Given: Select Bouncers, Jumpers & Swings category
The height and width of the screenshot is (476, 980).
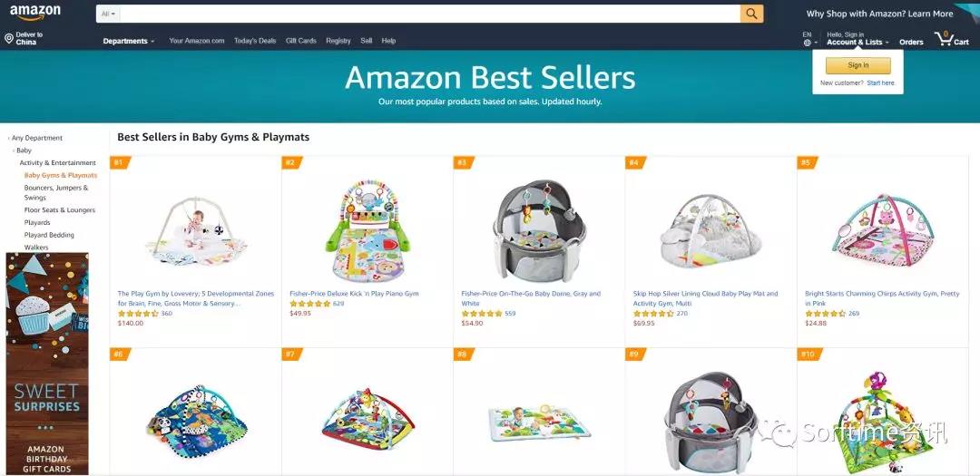Looking at the screenshot, I should (x=56, y=192).
